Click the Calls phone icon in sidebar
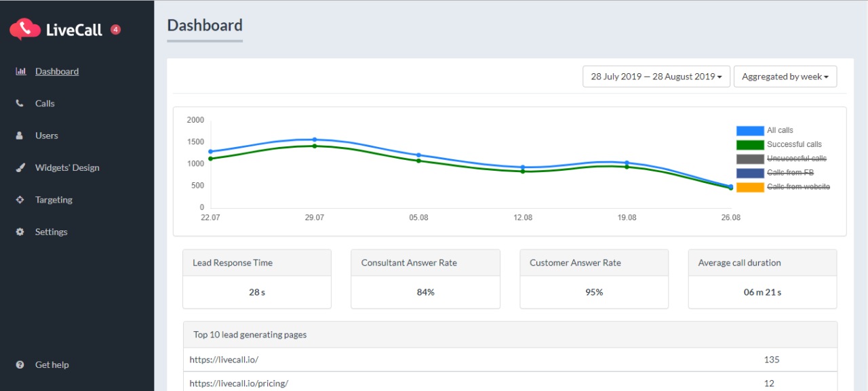This screenshot has height=391, width=868. (x=20, y=104)
